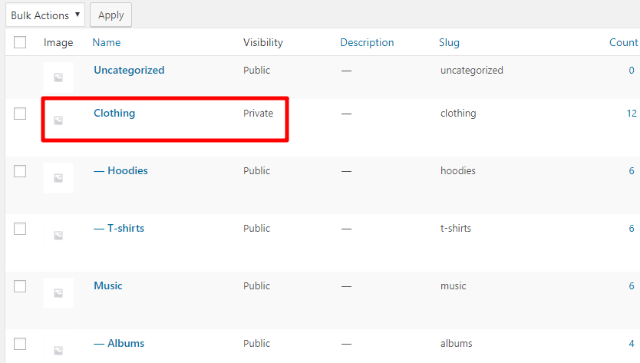Click the Music placeholder image icon
This screenshot has height=363, width=640.
pos(58,293)
